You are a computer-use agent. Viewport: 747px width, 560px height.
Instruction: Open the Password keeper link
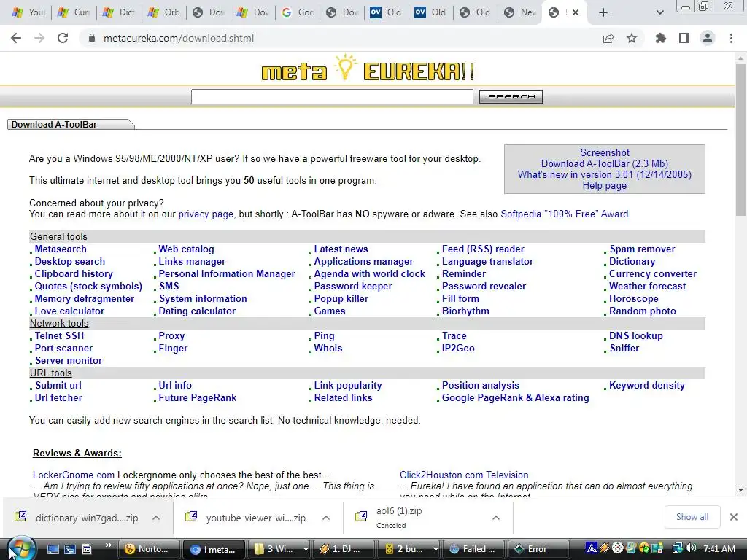tap(353, 286)
